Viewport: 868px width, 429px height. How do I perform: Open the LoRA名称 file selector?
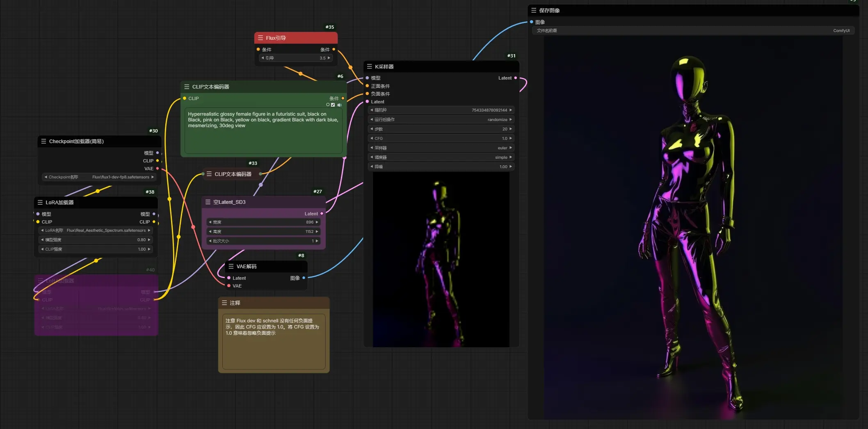click(x=96, y=230)
